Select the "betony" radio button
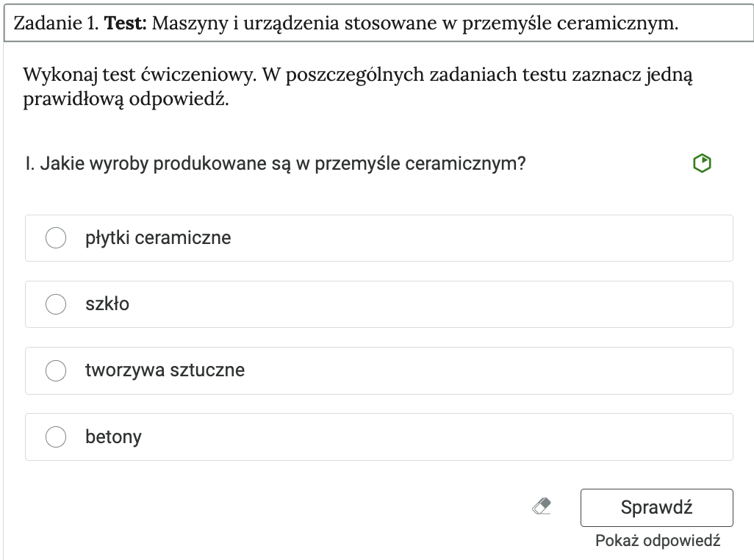Viewport: 754px width, 560px height. coord(55,437)
